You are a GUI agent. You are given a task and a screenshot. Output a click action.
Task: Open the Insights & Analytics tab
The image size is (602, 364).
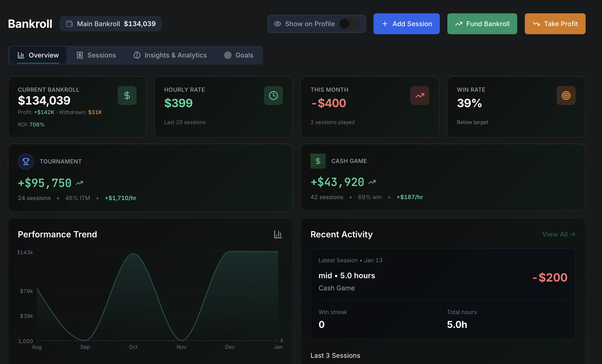pos(170,55)
